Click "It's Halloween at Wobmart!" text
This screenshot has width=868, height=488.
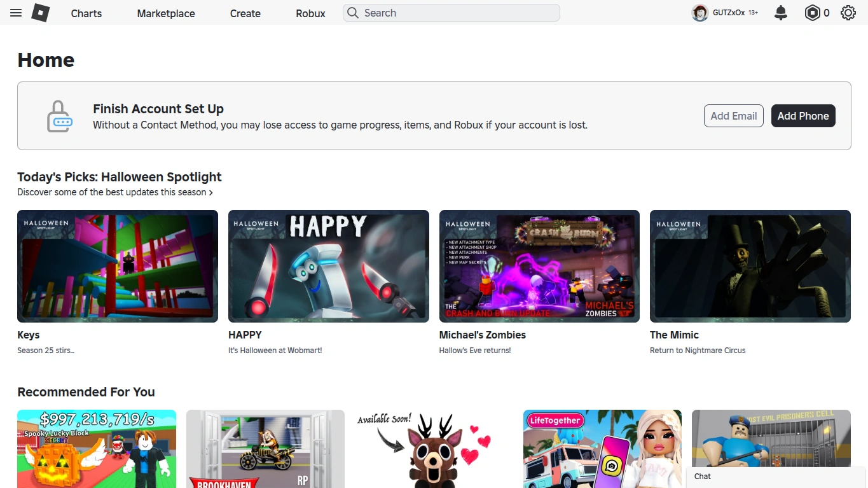coord(275,351)
